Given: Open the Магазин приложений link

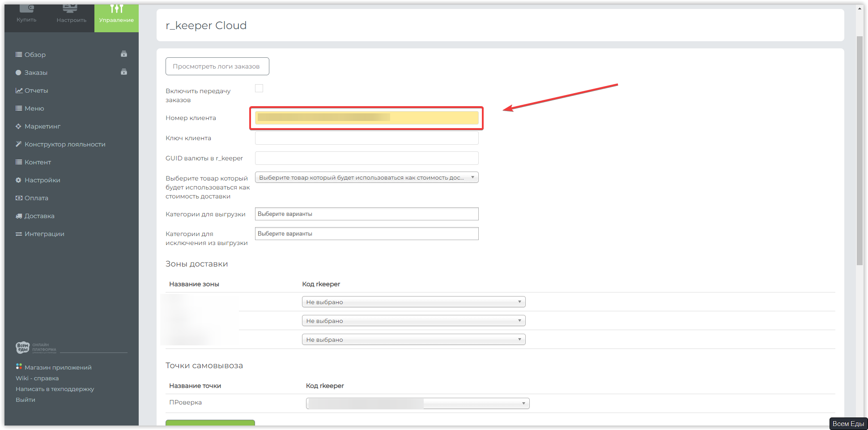Looking at the screenshot, I should [x=58, y=367].
